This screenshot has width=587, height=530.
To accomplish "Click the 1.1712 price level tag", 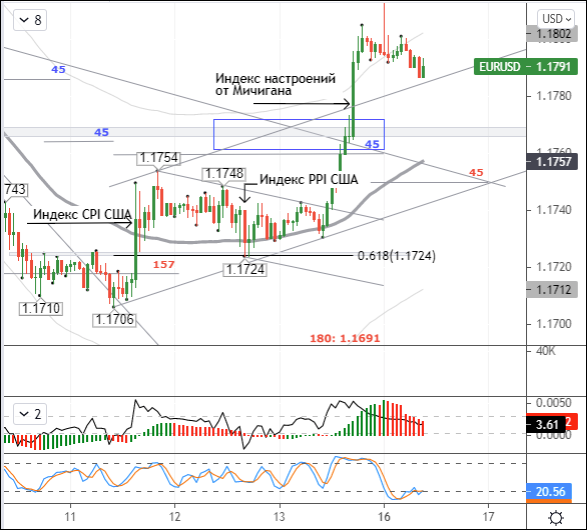I will tap(552, 289).
